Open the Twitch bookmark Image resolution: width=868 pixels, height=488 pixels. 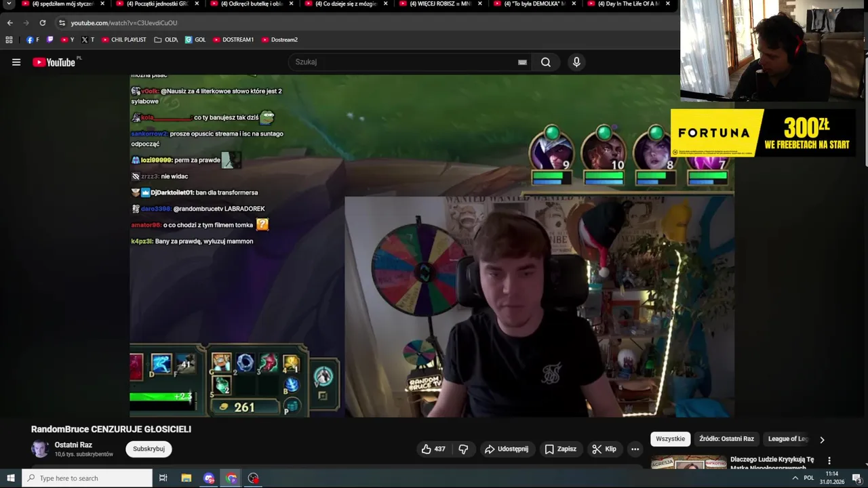pyautogui.click(x=50, y=40)
